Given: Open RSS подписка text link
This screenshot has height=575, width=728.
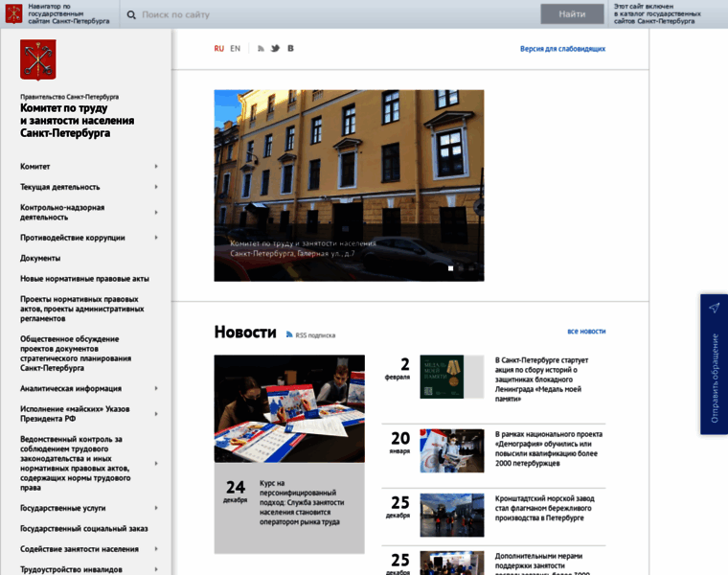Looking at the screenshot, I should [x=315, y=335].
